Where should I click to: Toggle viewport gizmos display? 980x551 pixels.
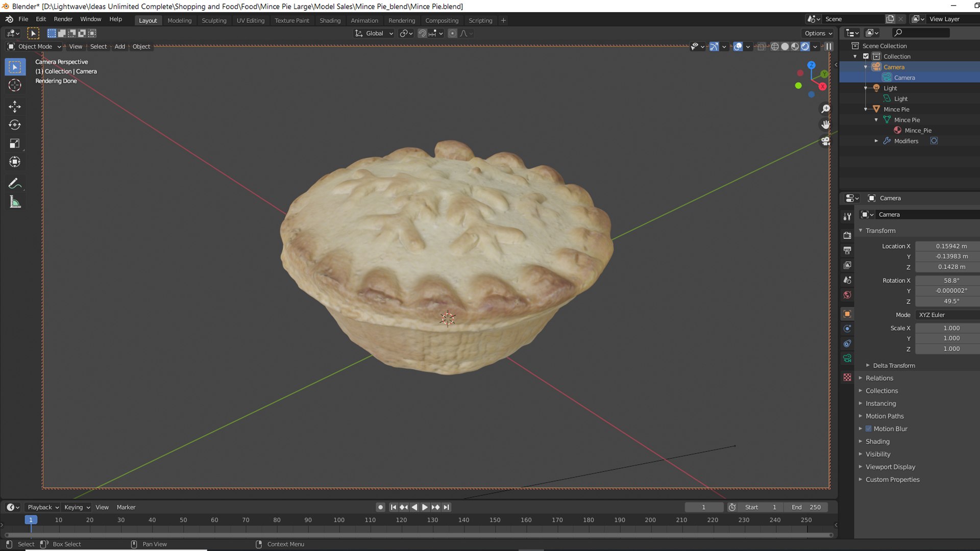[714, 46]
